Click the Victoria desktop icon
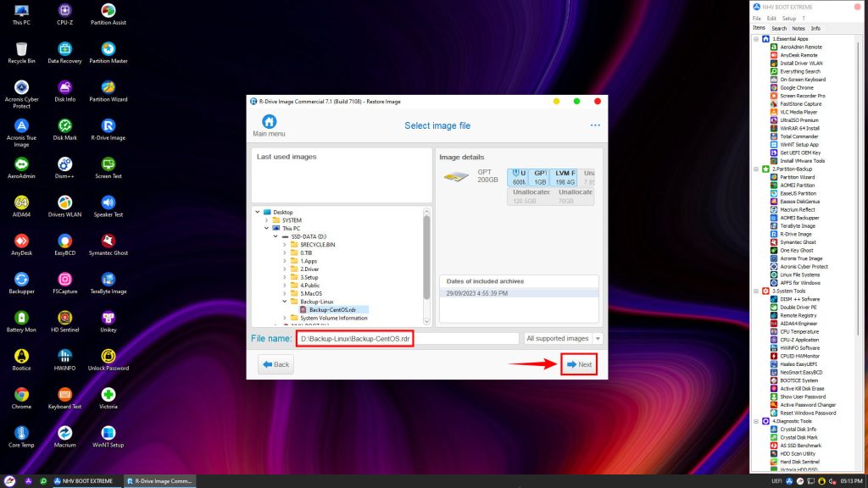Viewport: 868px width, 488px height. click(108, 398)
